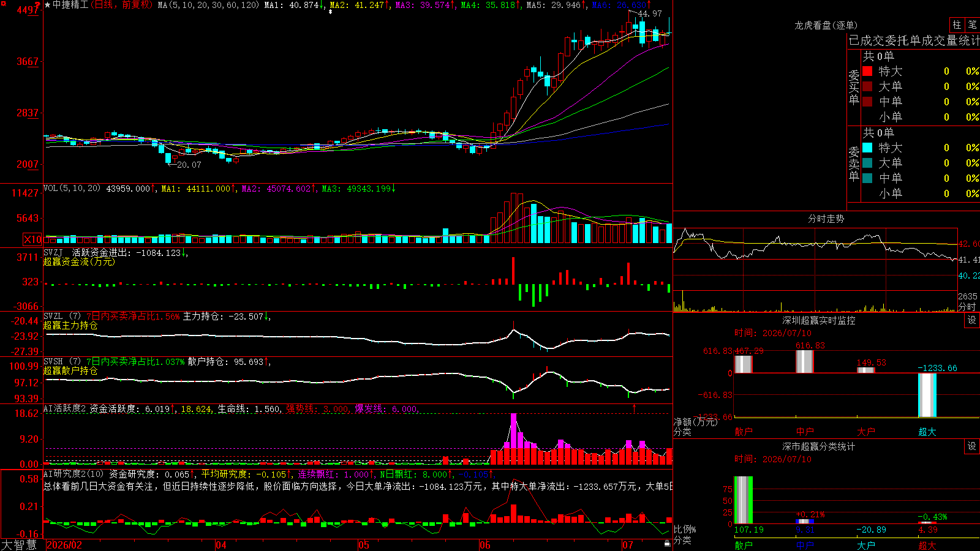The image size is (980, 551).
Task: Click the favorite star beside 中捷精工
Action: click(47, 5)
